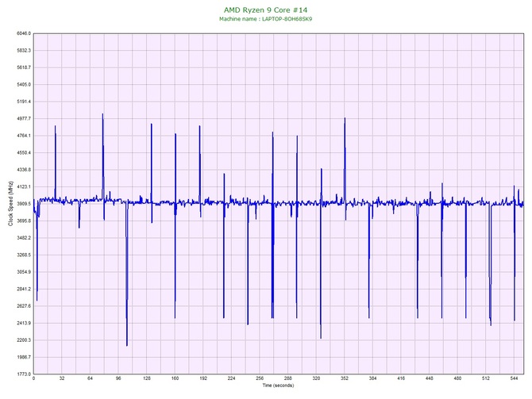Screen dimensions: 532x399
Task: Select the 320 seconds tick label
Action: pyautogui.click(x=316, y=378)
